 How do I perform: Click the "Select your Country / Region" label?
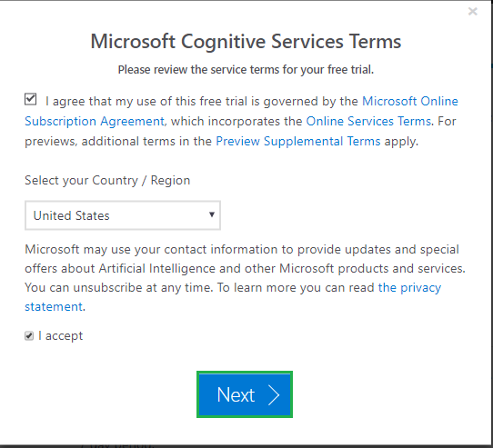pos(107,180)
